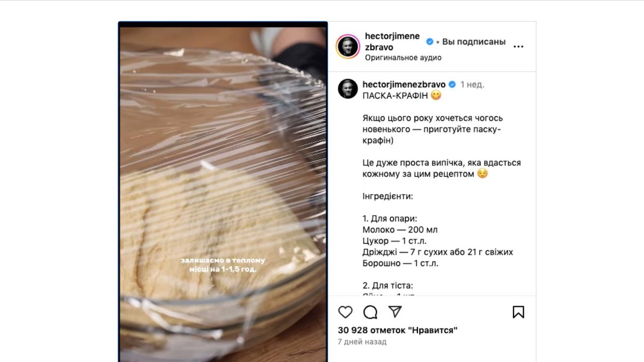Click the video subtitle 'залишаємо в теплому місці'
The image size is (644, 362).
[223, 265]
